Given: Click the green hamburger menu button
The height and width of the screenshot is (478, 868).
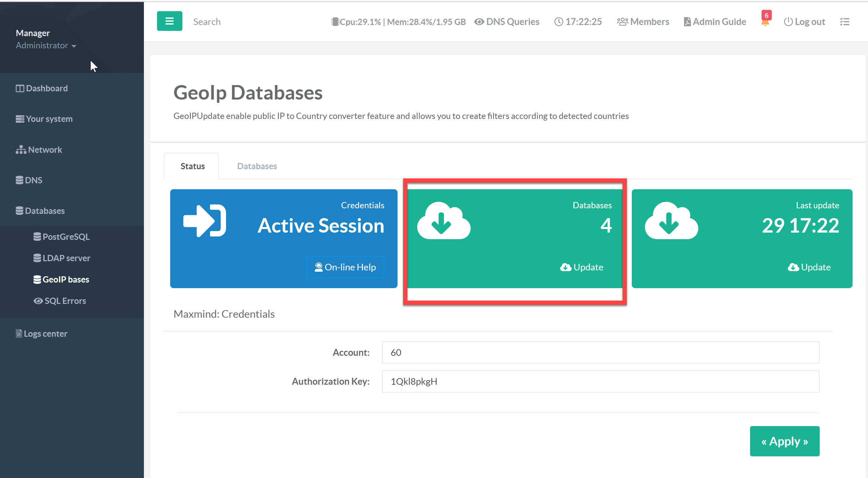Looking at the screenshot, I should (170, 21).
